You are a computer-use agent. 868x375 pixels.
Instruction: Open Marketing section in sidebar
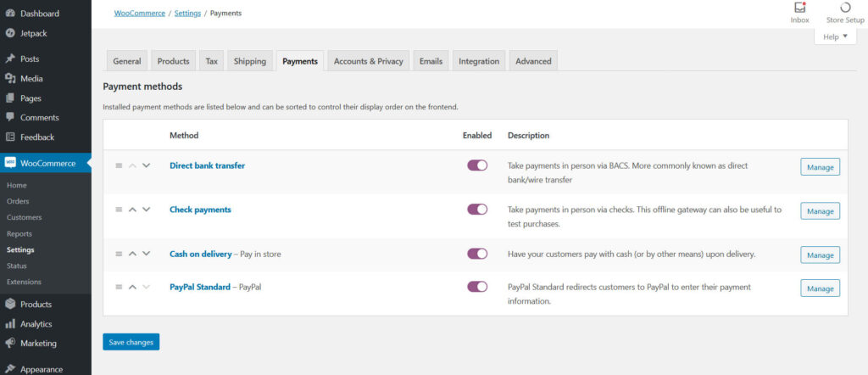point(38,344)
